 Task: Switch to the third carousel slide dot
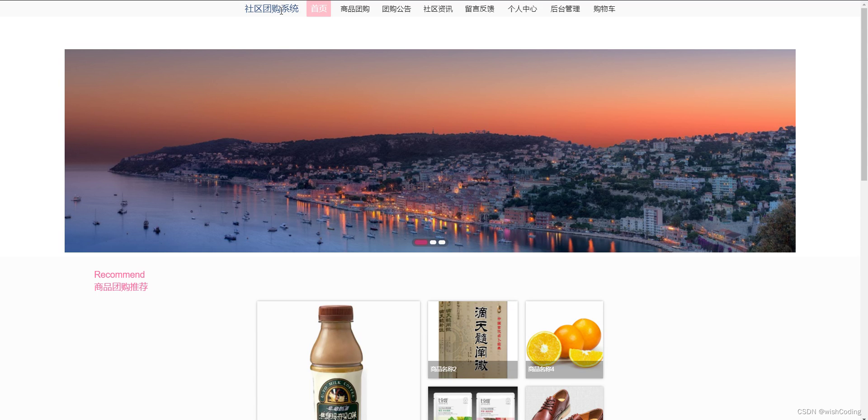[x=442, y=243]
